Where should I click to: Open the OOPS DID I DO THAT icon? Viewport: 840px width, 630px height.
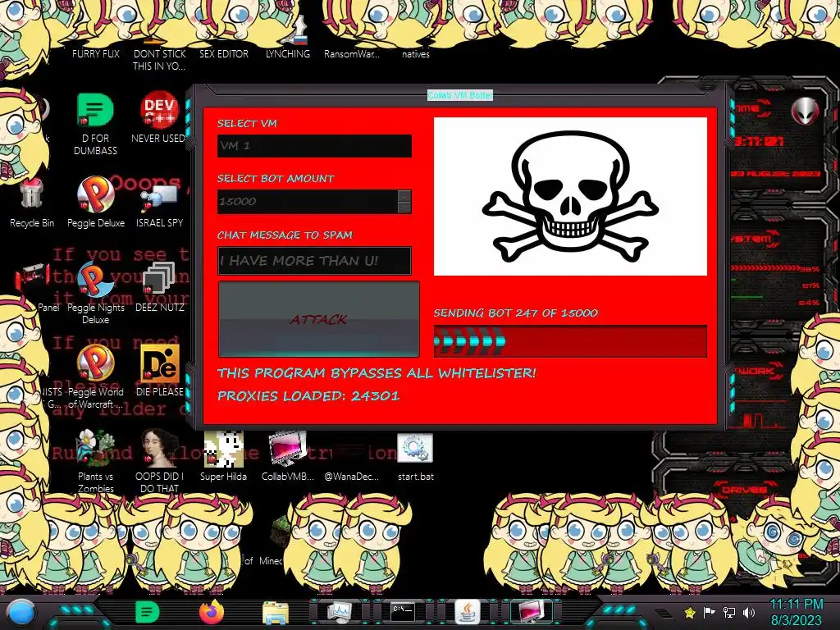[160, 461]
